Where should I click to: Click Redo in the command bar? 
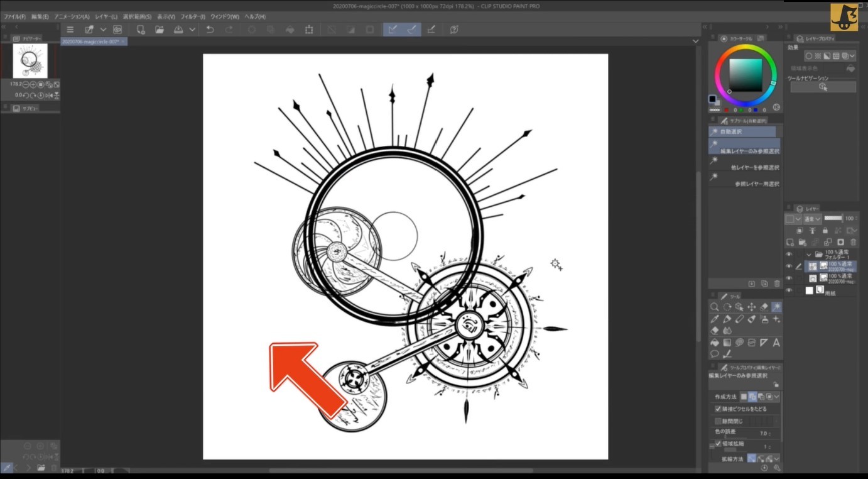point(229,30)
